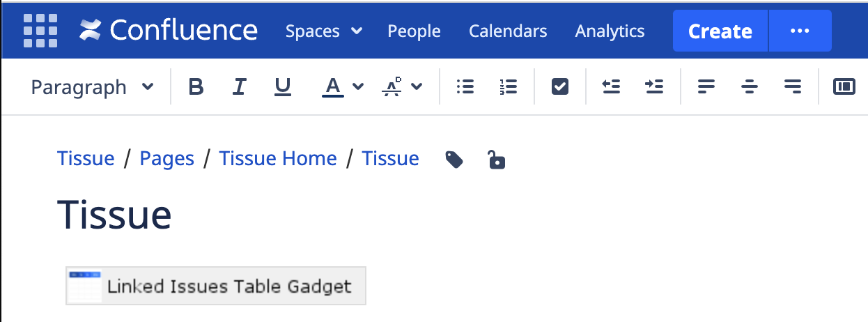Insert a numbered list
This screenshot has width=868, height=322.
click(509, 86)
